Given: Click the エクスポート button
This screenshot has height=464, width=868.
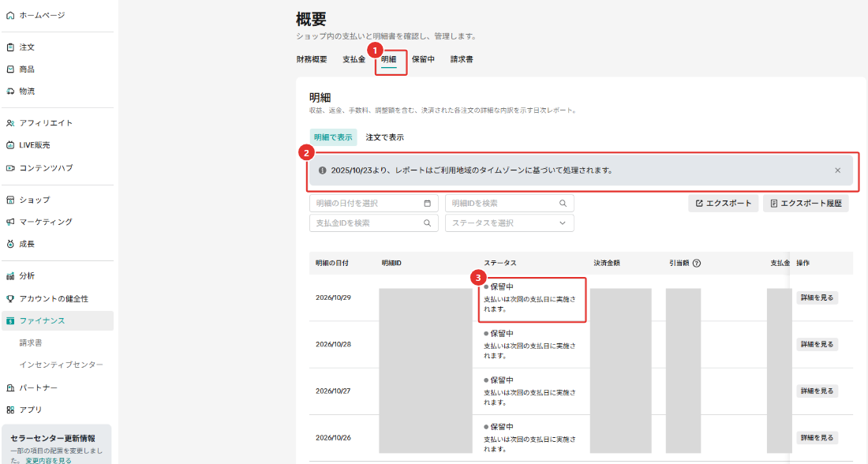Looking at the screenshot, I should click(724, 204).
